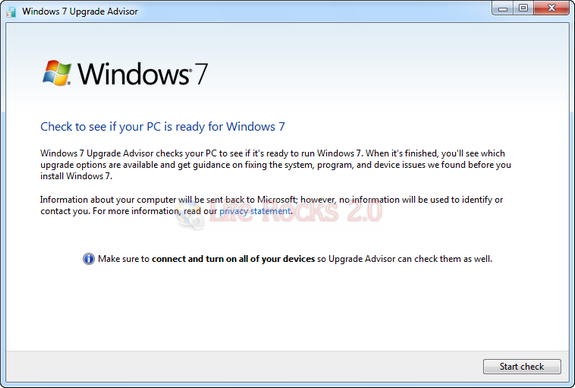575x388 pixels.
Task: Click the large 7 numeral in the logo
Action: coord(201,74)
